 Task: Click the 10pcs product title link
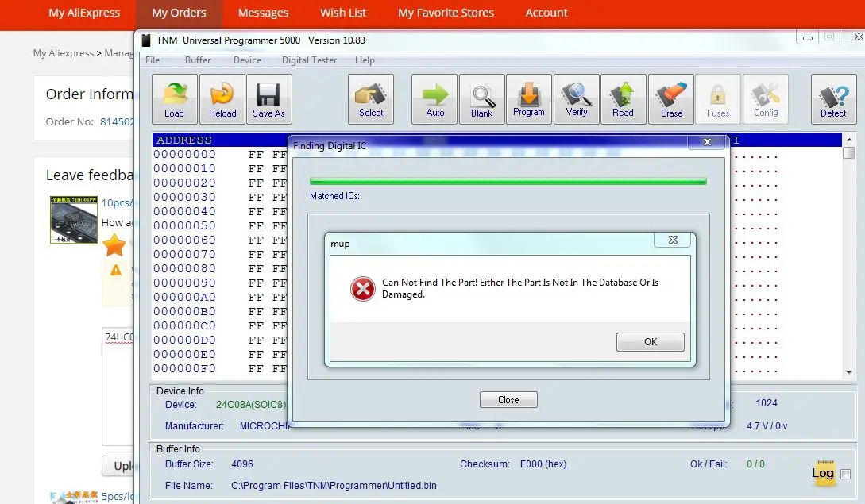coord(118,203)
